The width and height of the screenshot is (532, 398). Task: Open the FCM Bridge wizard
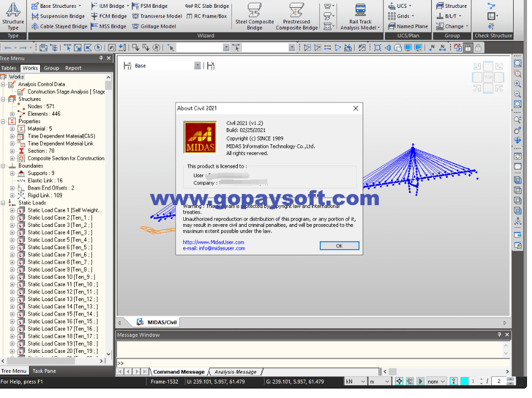(109, 16)
